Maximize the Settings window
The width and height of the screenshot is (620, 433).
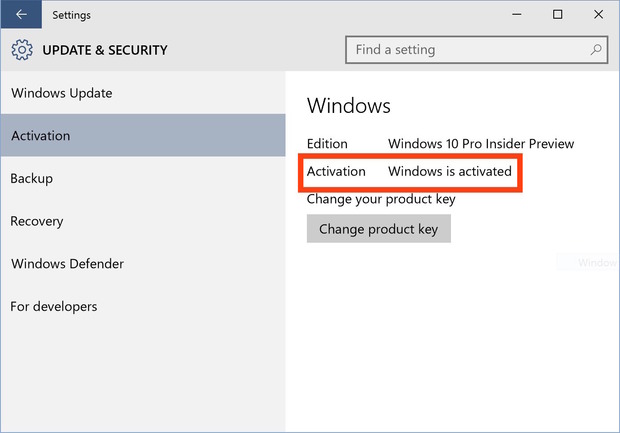pyautogui.click(x=558, y=14)
